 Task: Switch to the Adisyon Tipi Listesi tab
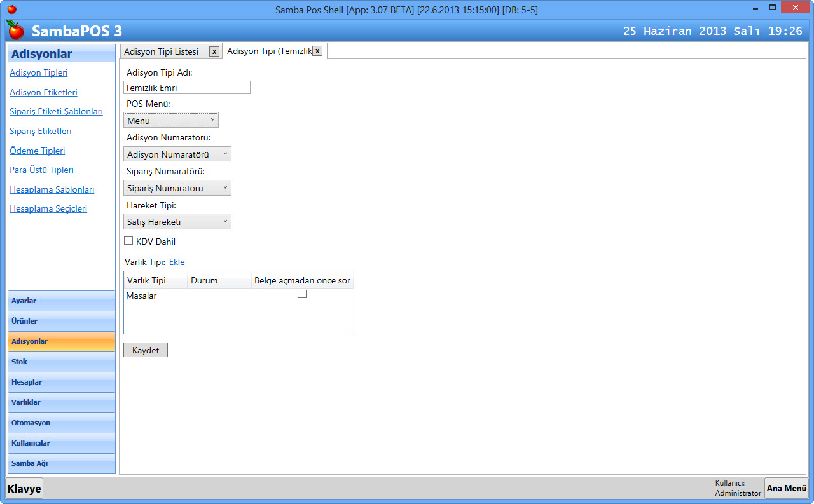162,51
